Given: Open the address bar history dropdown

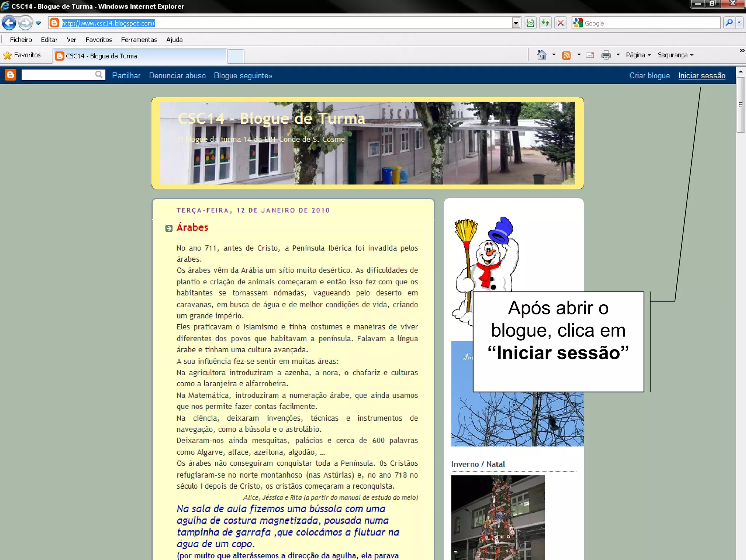Looking at the screenshot, I should [x=516, y=23].
